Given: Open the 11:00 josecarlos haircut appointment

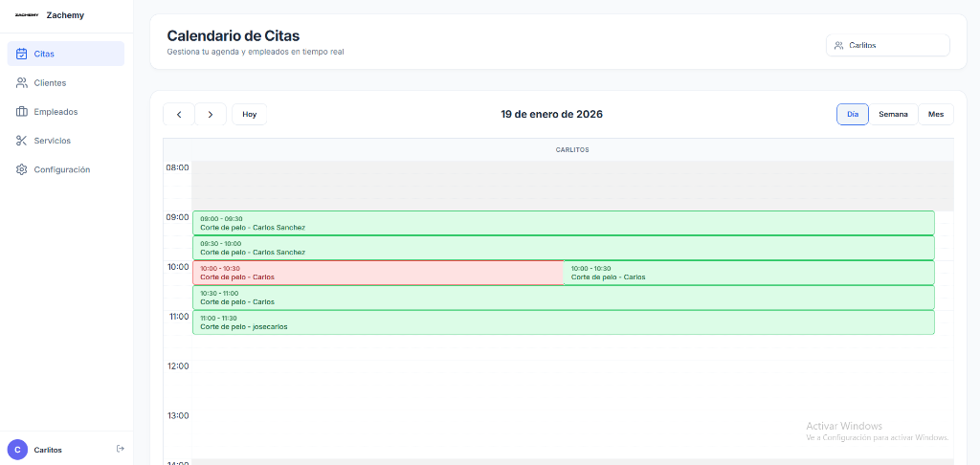Looking at the screenshot, I should tap(563, 322).
